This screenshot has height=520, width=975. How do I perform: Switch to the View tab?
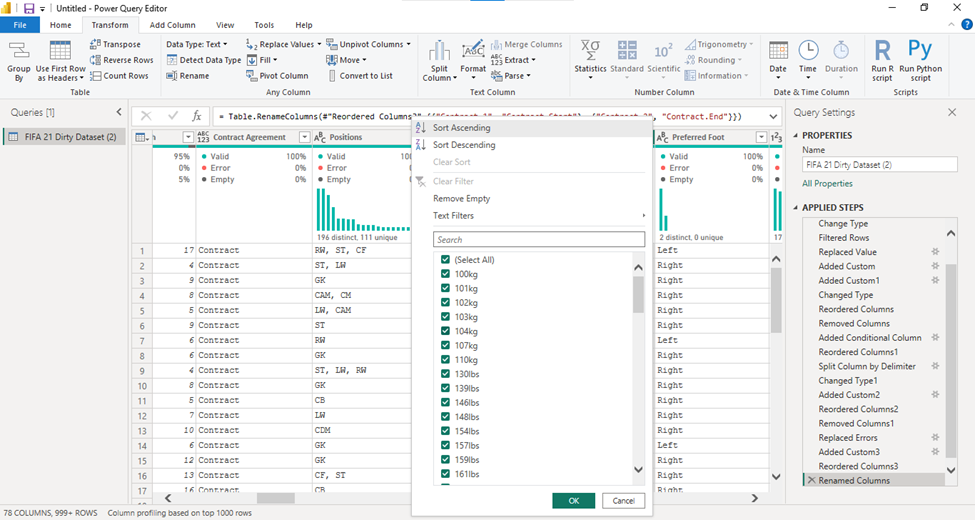pos(225,25)
